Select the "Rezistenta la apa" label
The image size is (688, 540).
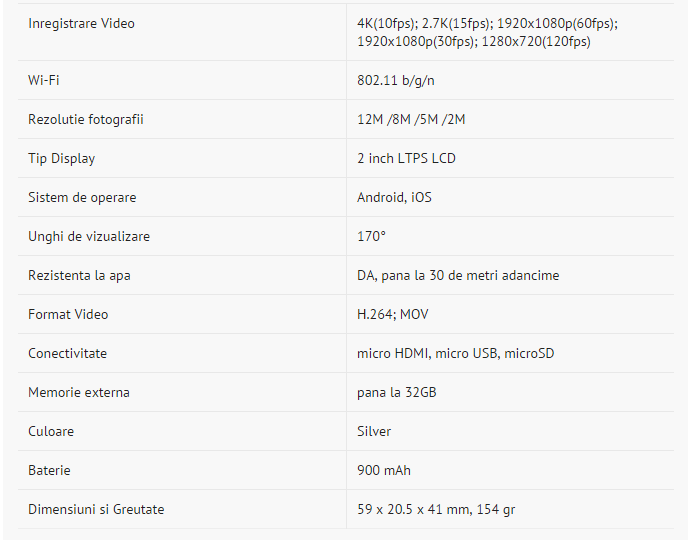(x=79, y=275)
